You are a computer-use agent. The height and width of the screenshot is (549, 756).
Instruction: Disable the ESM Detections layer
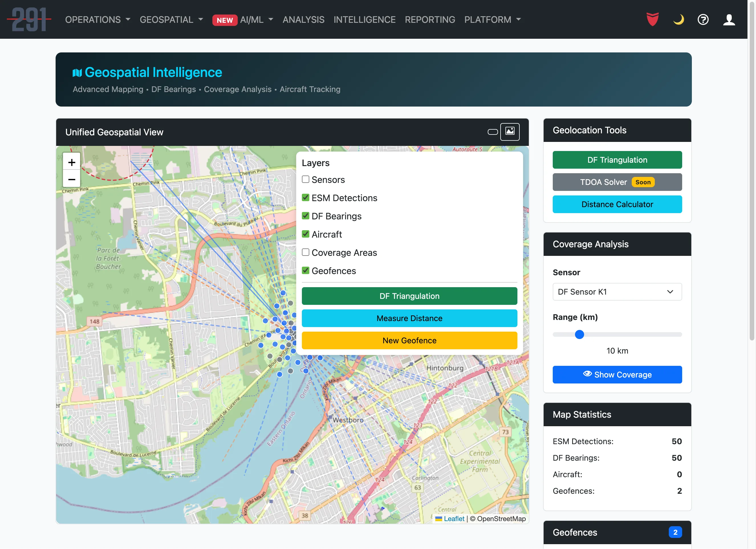[305, 197]
